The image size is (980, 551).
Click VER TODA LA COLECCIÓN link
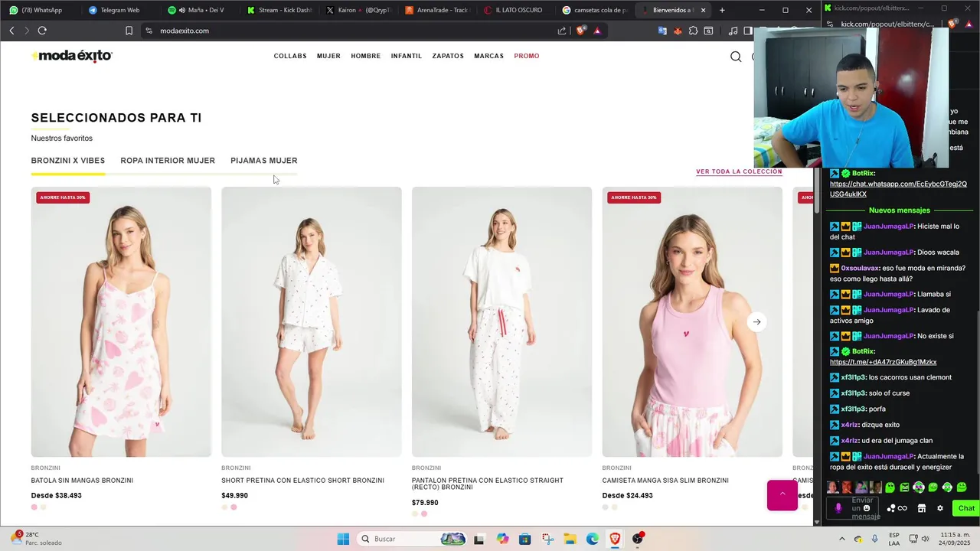[x=739, y=171]
